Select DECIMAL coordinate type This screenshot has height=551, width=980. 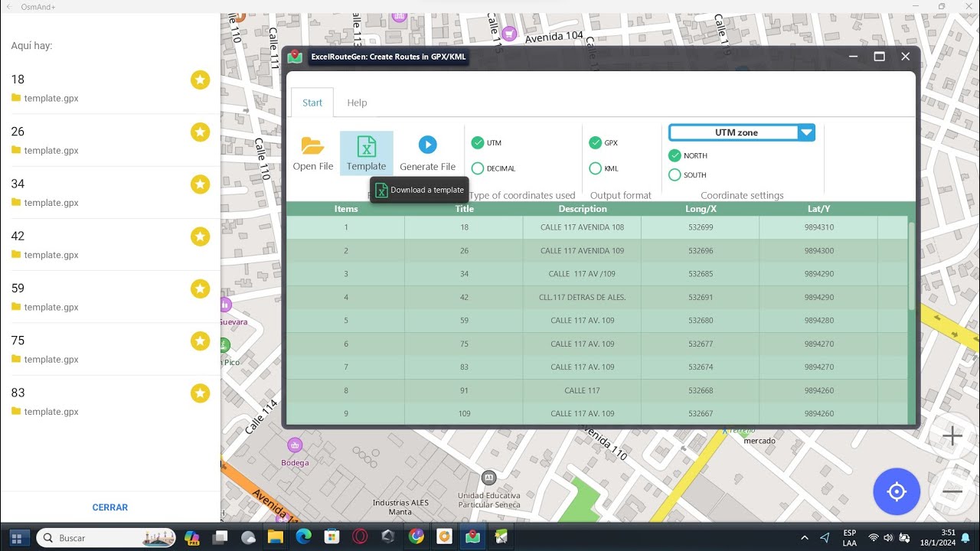coord(478,168)
